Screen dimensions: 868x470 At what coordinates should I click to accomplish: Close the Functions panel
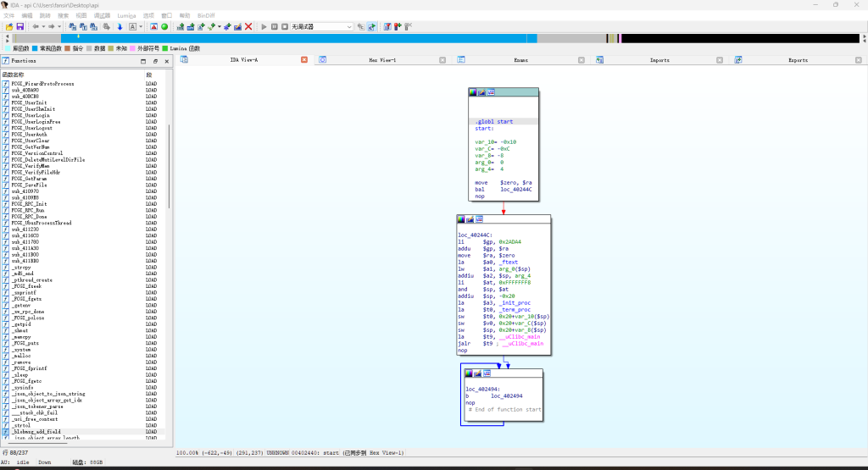[x=167, y=61]
